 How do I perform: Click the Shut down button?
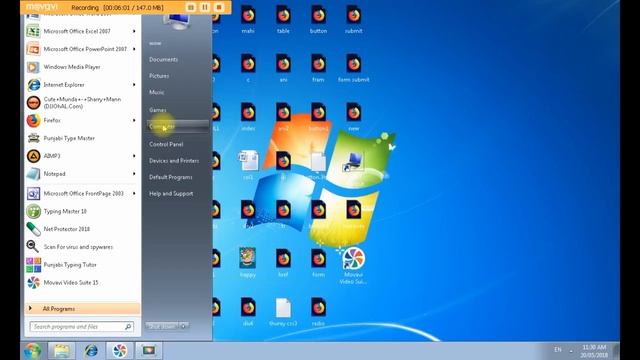(162, 326)
